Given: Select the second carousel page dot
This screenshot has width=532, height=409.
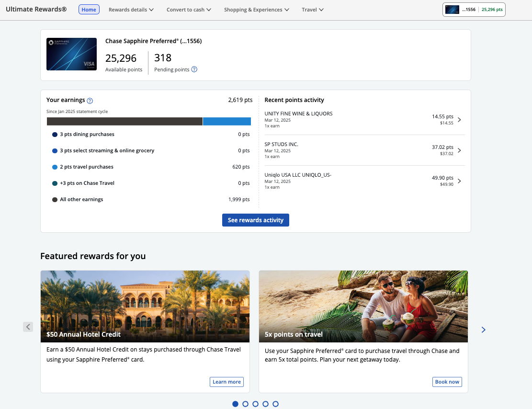Looking at the screenshot, I should click(246, 404).
